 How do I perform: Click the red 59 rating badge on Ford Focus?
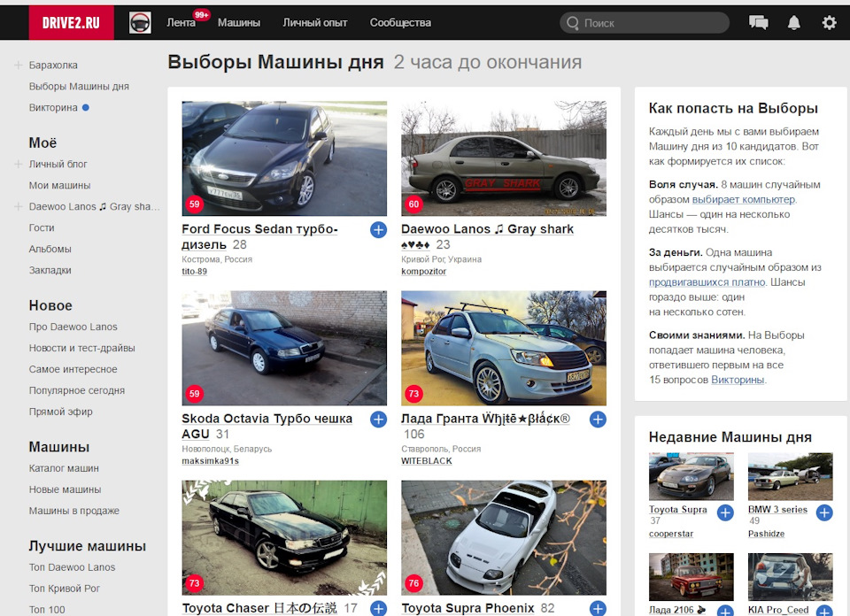point(194,204)
